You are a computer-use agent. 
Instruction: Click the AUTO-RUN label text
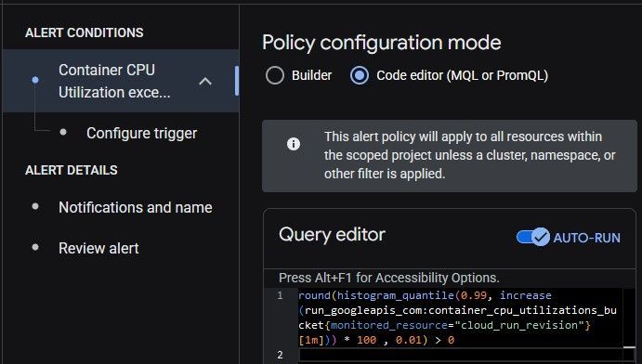[x=587, y=238]
